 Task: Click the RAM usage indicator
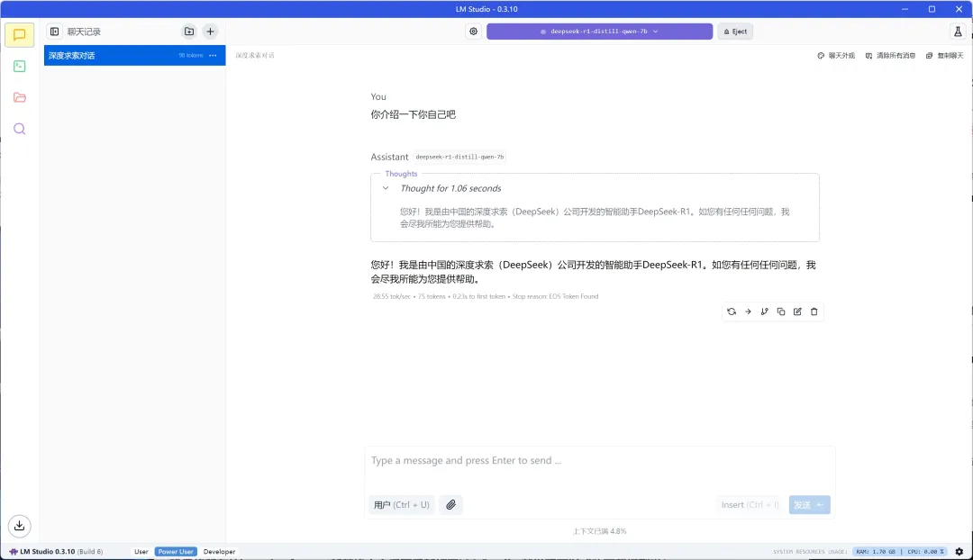tap(876, 551)
